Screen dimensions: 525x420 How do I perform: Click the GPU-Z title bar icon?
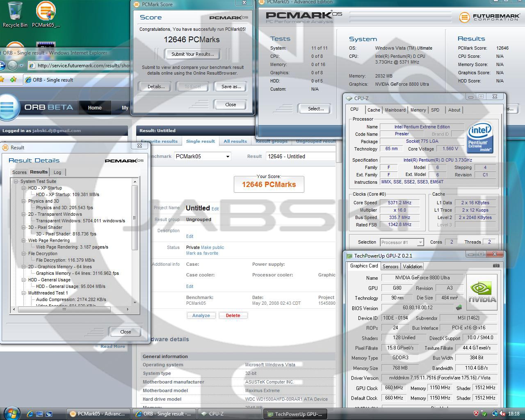pyautogui.click(x=349, y=256)
